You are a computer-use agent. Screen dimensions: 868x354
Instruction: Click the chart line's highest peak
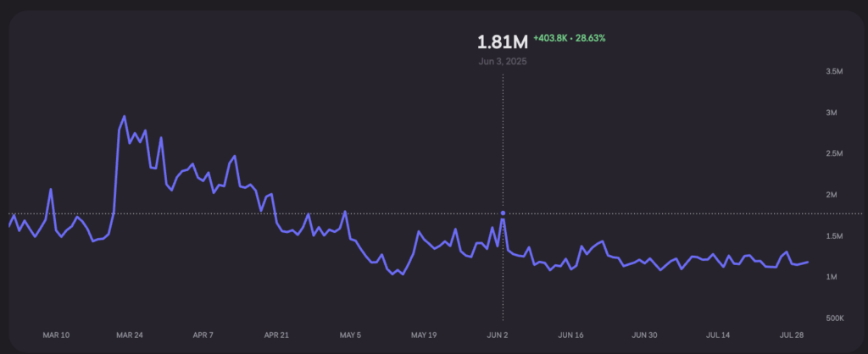(x=125, y=116)
